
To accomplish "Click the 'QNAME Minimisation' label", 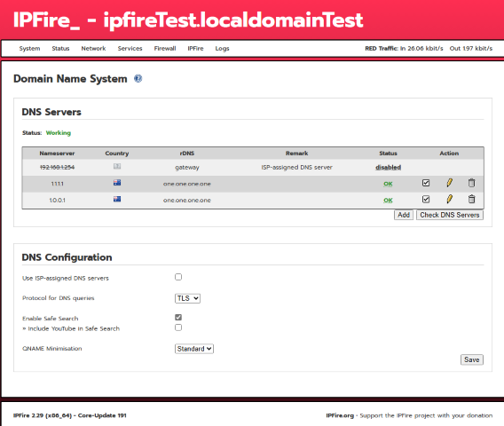I will click(x=52, y=349).
